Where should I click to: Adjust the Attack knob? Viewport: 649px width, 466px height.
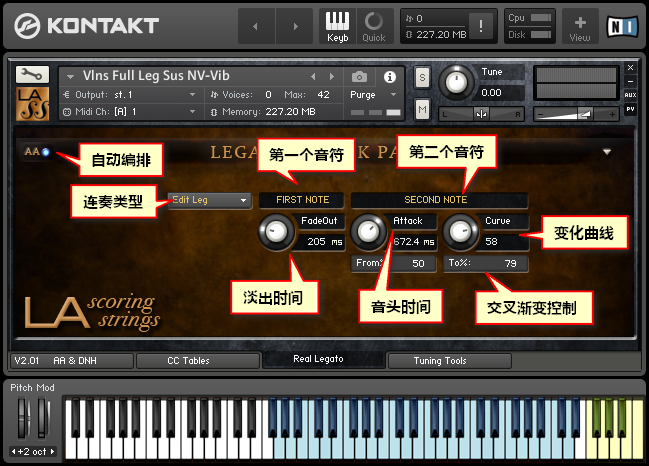(x=368, y=232)
